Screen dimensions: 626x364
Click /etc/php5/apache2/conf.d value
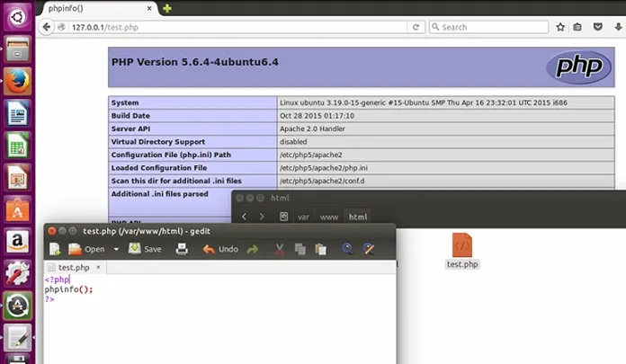pos(322,181)
